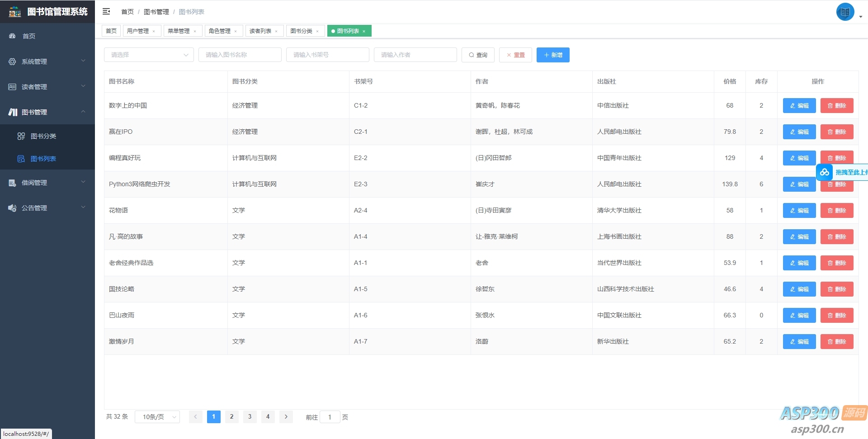Open the 请选择 category dropdown
Screen dimensions: 868x439
[x=149, y=55]
